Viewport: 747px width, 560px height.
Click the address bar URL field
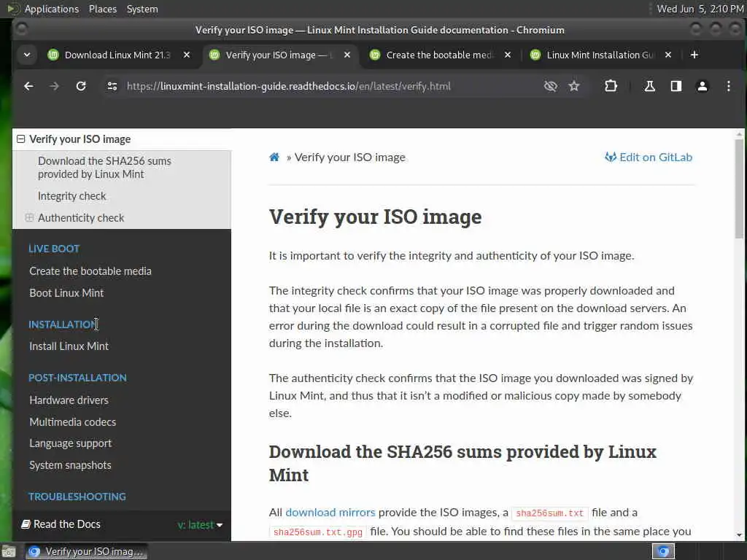click(x=289, y=86)
